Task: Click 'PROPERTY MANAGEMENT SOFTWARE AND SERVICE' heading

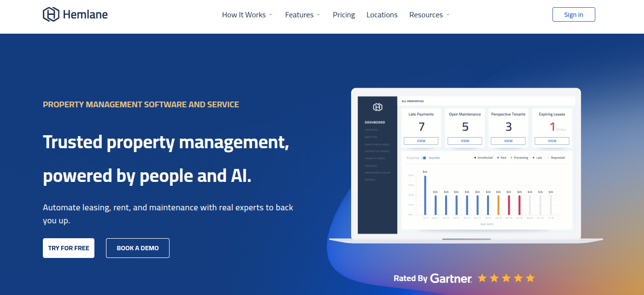Action: (x=141, y=104)
